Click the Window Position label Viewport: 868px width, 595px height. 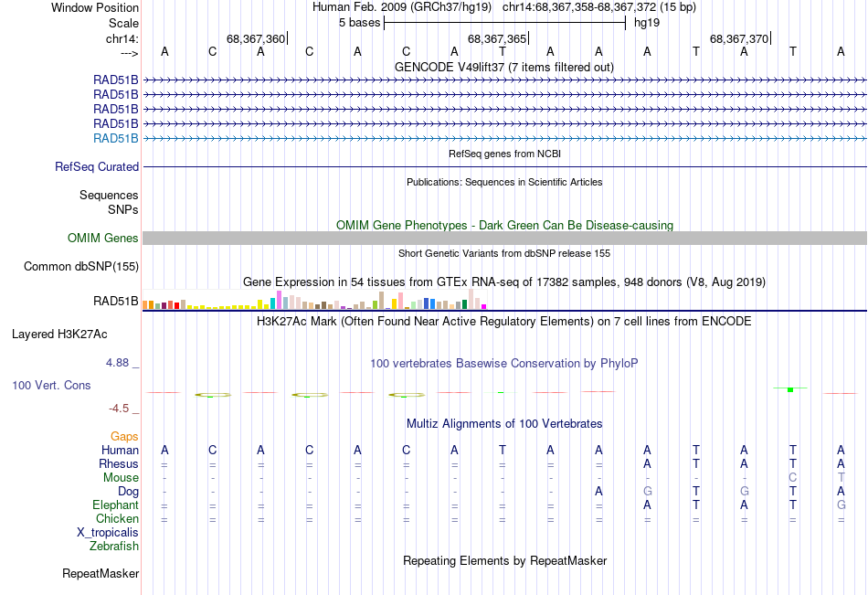tap(95, 7)
